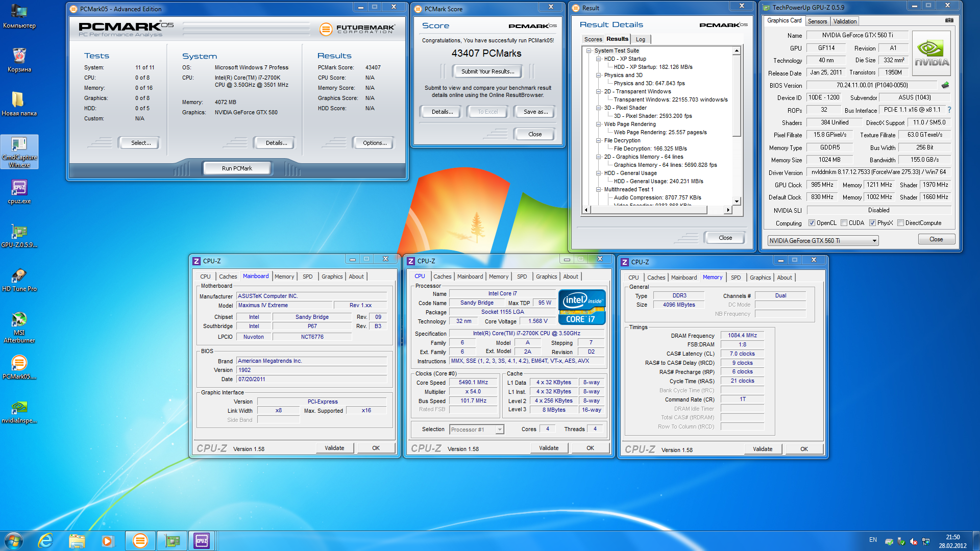Click Submit Your Results button
This screenshot has width=980, height=551.
click(487, 71)
